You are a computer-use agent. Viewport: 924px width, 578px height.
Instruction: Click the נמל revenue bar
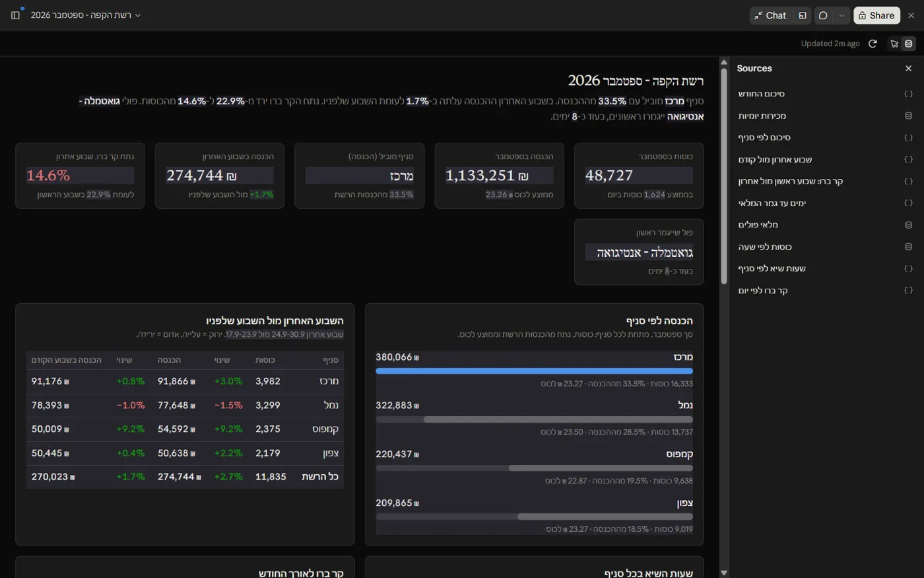[x=534, y=419]
